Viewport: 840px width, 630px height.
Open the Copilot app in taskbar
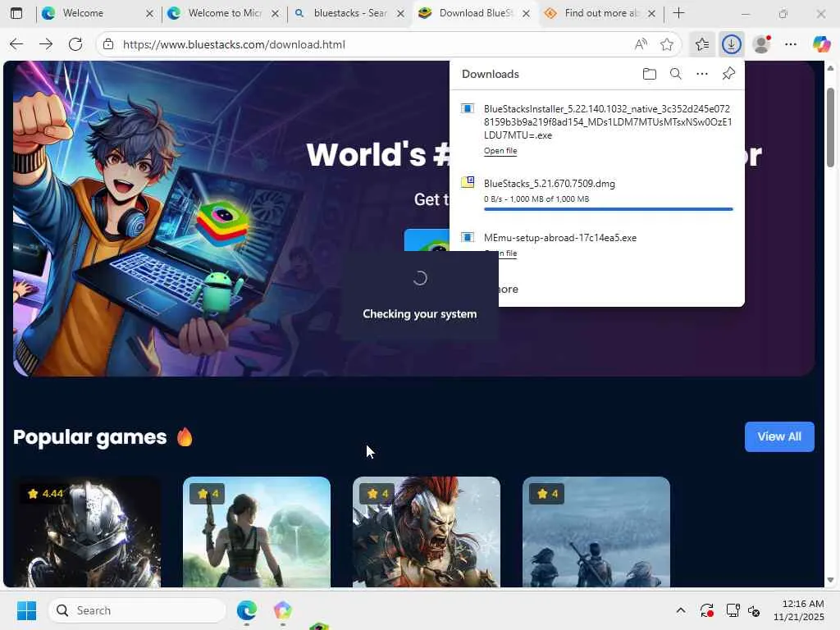pyautogui.click(x=282, y=610)
